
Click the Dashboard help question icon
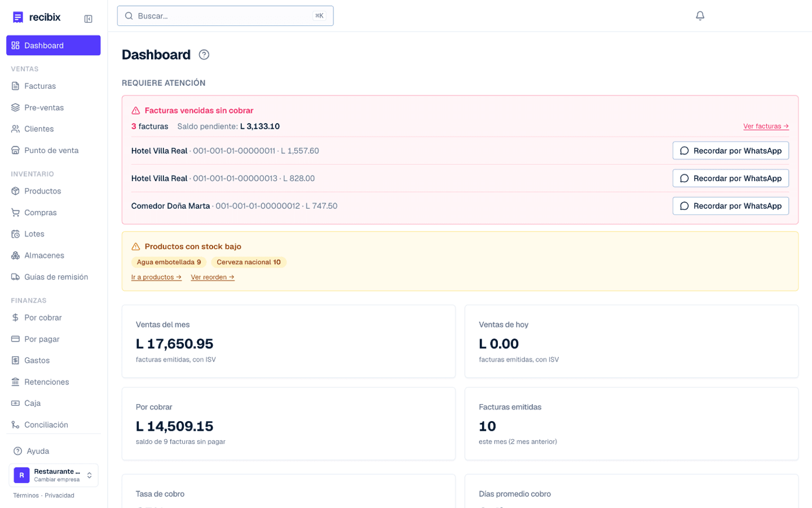pos(204,55)
